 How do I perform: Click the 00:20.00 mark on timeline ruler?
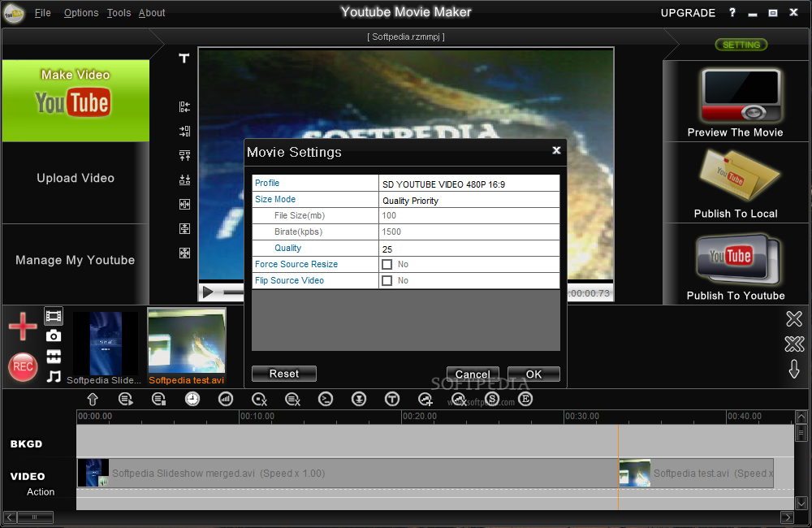pyautogui.click(x=420, y=416)
